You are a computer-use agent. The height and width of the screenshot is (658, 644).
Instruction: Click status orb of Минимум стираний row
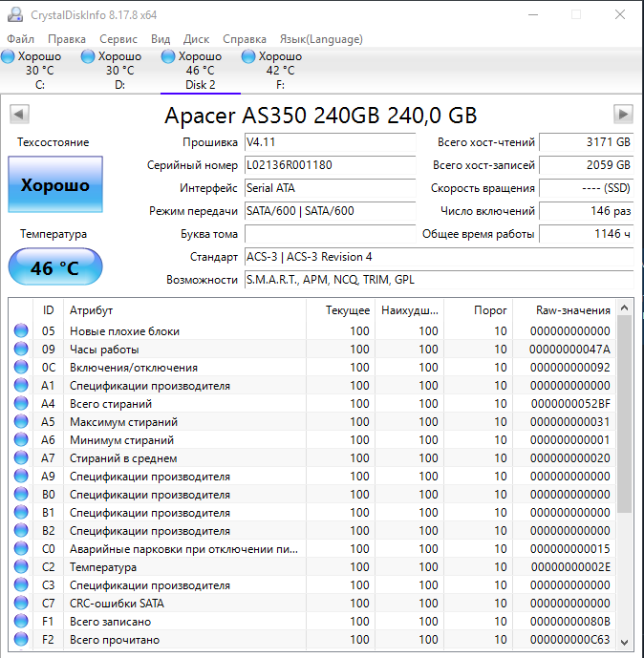[x=21, y=439]
